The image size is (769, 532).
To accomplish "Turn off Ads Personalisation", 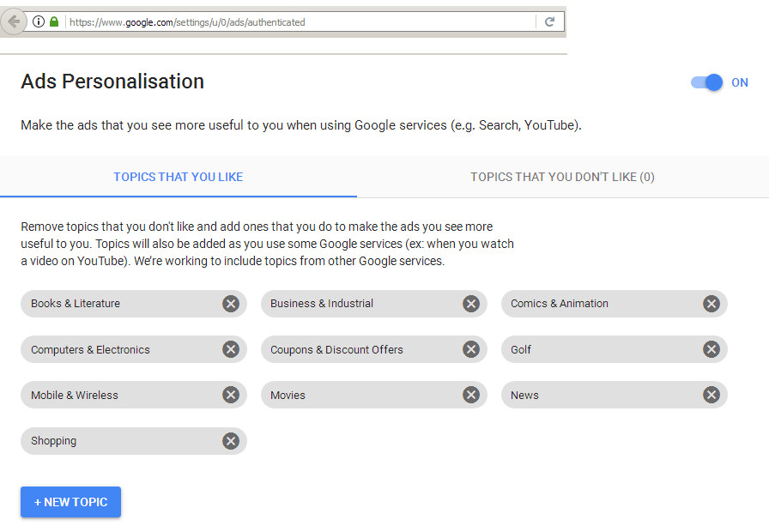I will click(705, 82).
